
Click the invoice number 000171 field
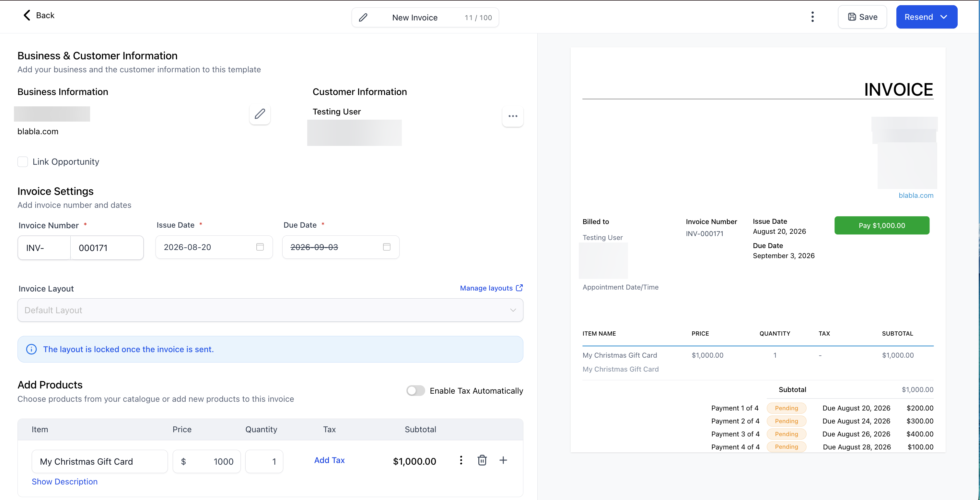pyautogui.click(x=107, y=248)
